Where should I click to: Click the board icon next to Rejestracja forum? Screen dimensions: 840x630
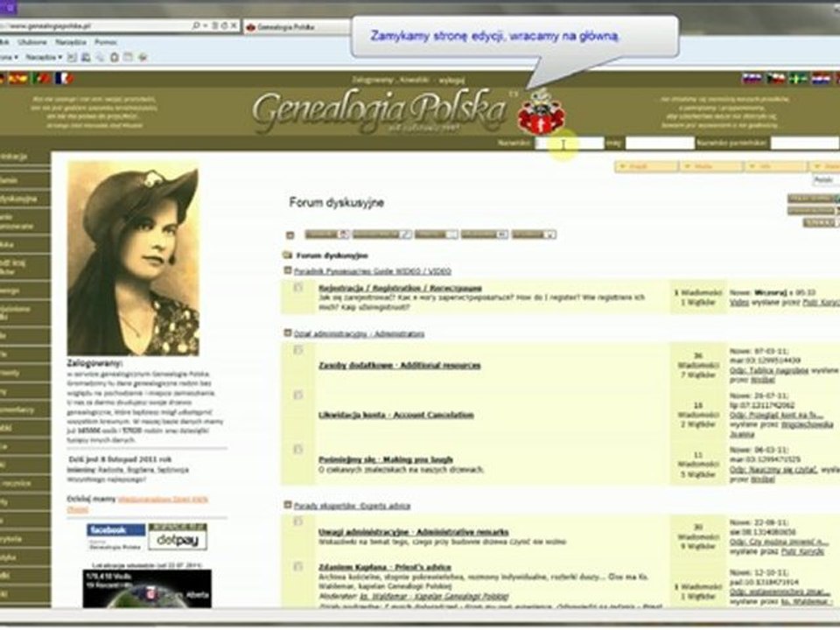pos(298,288)
